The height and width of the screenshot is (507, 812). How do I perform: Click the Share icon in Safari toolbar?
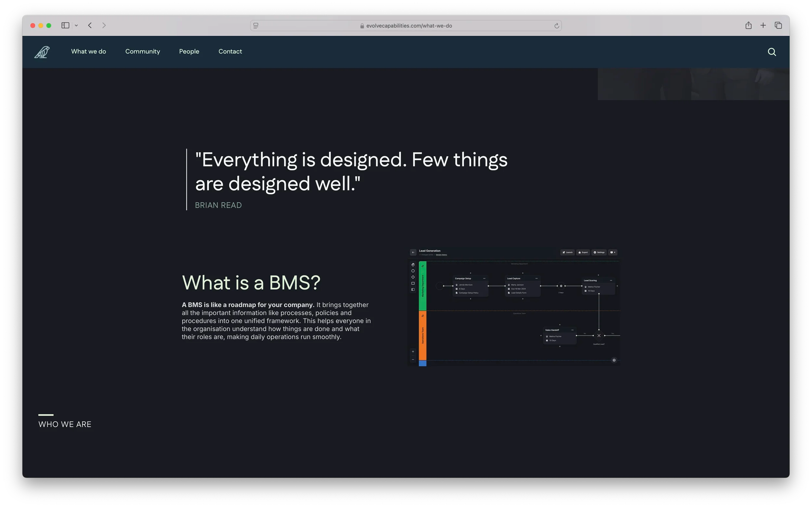coord(748,25)
